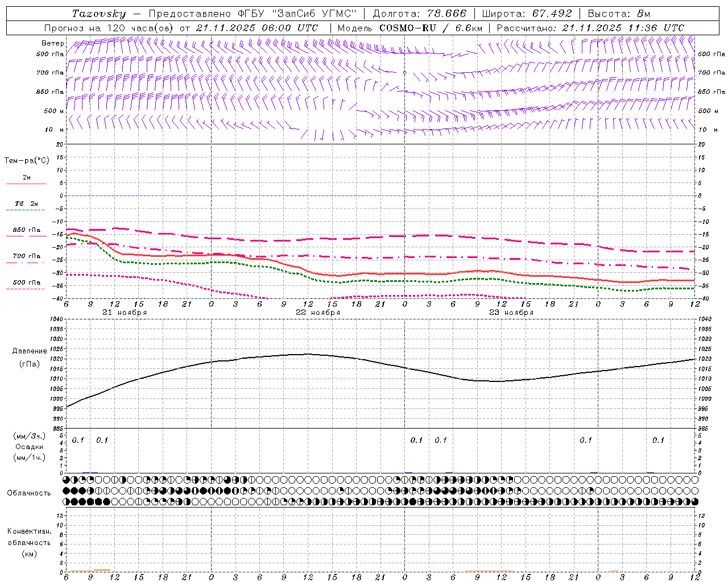Click the 500 гПа temperature legend label

tap(27, 282)
